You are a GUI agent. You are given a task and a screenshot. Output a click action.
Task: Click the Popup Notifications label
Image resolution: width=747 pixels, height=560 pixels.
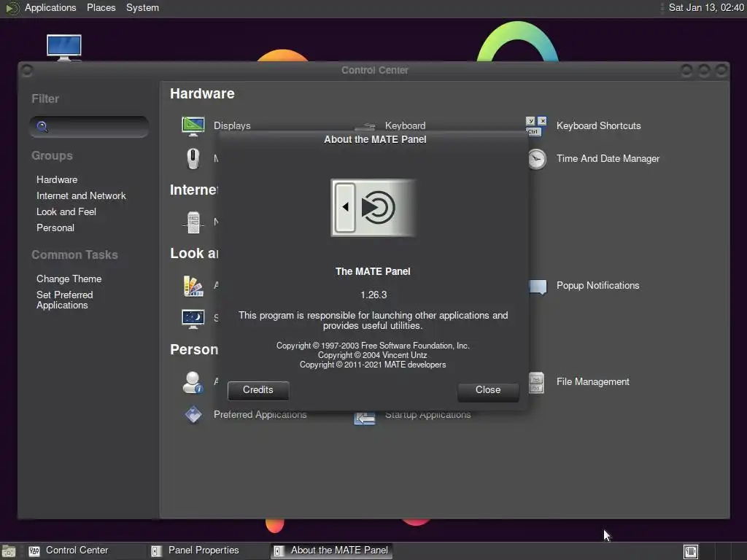pos(598,286)
